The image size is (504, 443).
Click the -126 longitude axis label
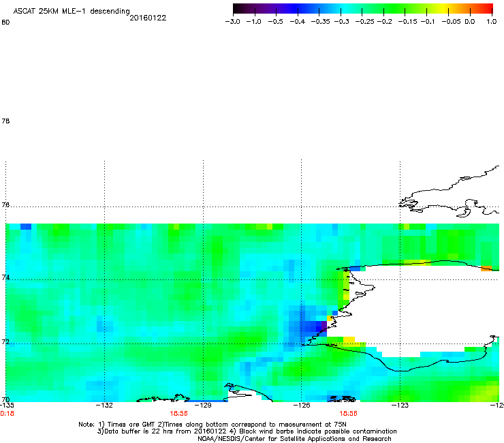[x=302, y=405]
